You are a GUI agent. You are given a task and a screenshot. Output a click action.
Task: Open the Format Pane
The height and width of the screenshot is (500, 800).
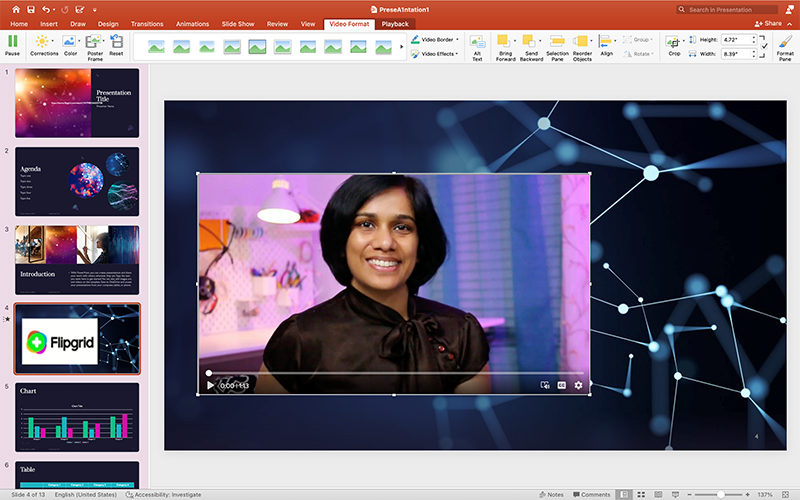click(x=785, y=47)
